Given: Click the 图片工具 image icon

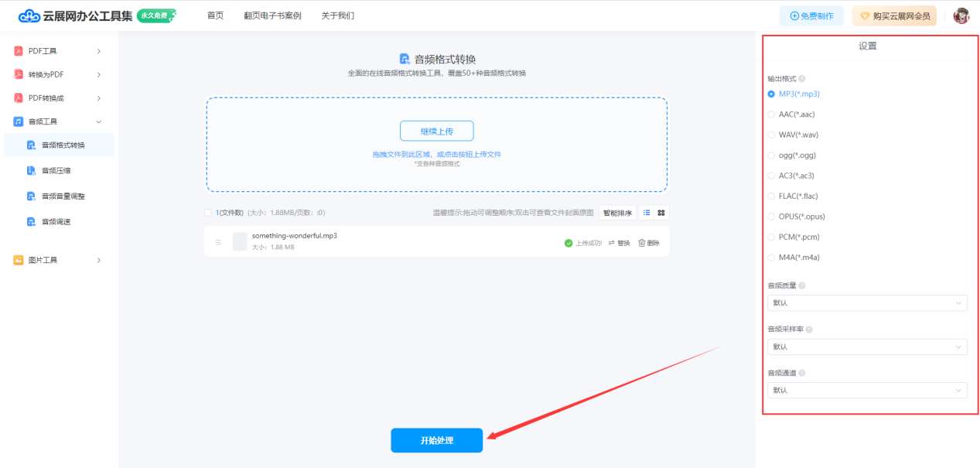Looking at the screenshot, I should coord(18,260).
